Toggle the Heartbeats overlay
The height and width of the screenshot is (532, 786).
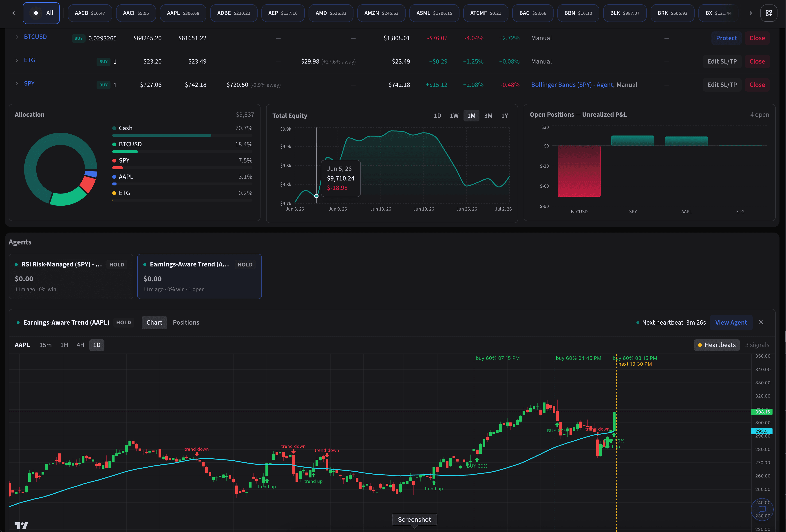click(x=717, y=345)
